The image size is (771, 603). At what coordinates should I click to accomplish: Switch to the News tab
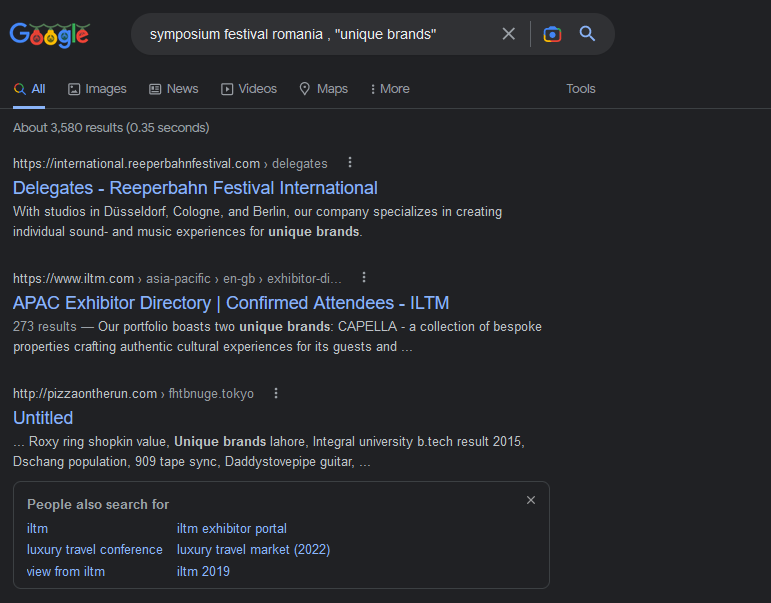pos(174,89)
